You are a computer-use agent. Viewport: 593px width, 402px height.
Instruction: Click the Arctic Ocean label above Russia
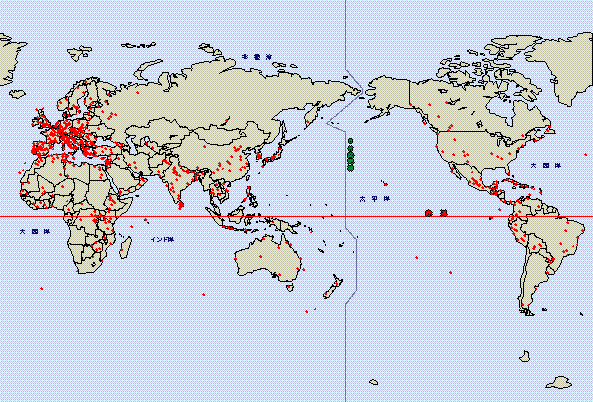(x=257, y=57)
